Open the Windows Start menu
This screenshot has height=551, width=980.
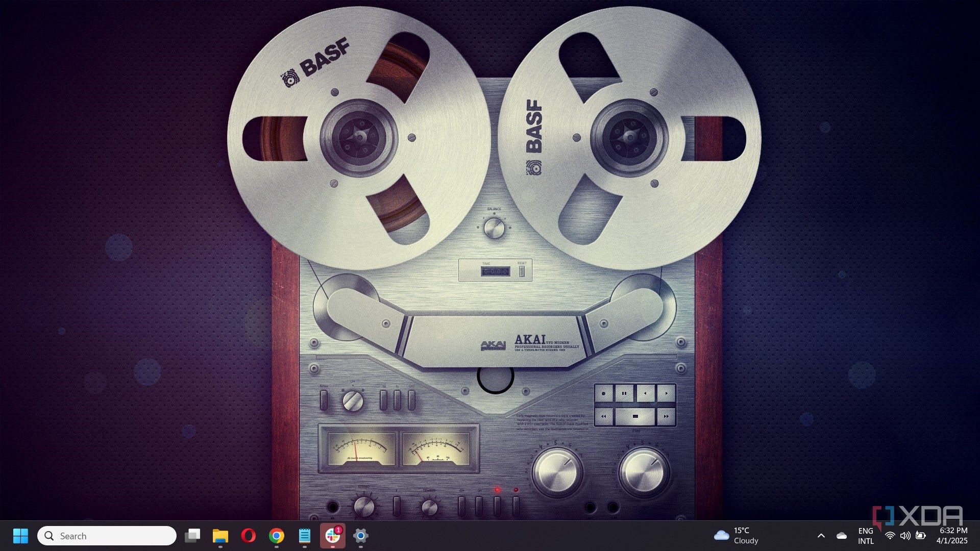(20, 536)
